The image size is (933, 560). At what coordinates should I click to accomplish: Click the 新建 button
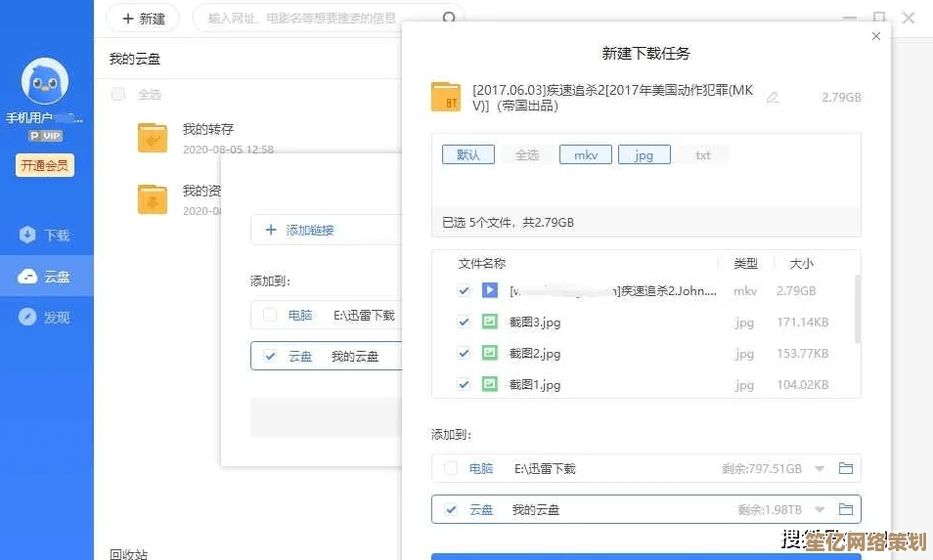(143, 19)
